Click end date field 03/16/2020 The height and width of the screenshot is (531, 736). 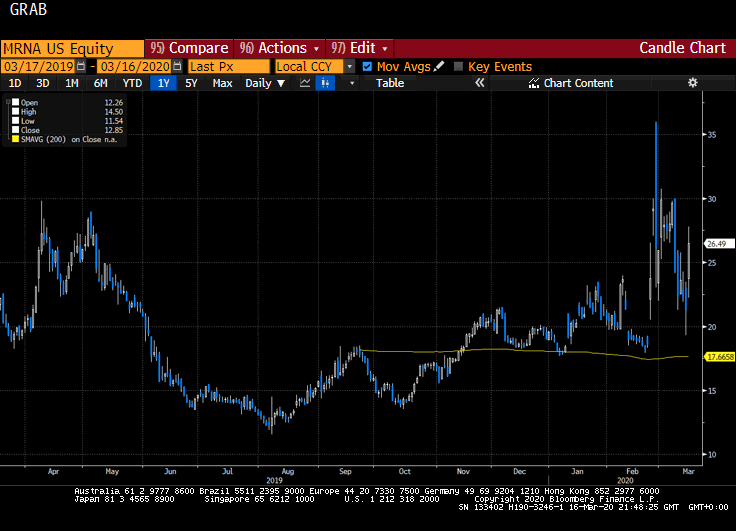tap(135, 66)
